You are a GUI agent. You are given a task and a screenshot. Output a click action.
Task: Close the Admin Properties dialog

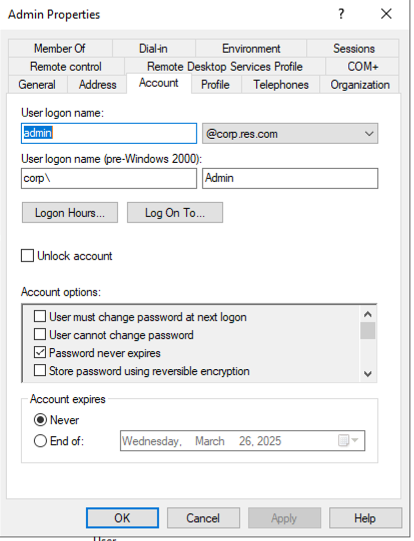(386, 14)
